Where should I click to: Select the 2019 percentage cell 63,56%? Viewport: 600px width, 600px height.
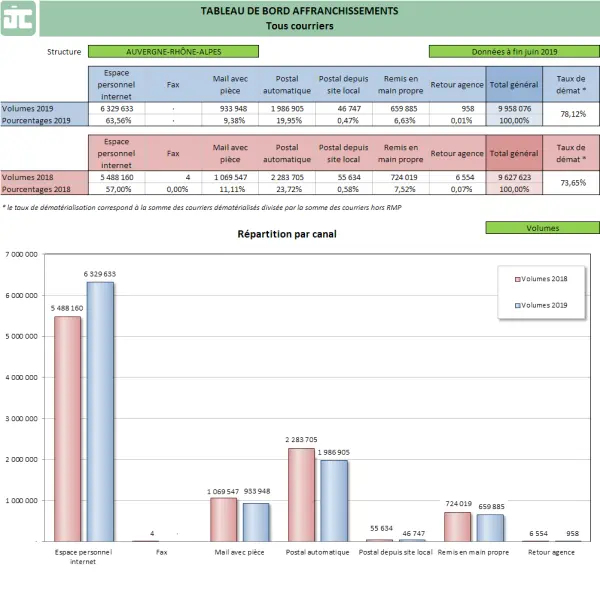coord(117,121)
